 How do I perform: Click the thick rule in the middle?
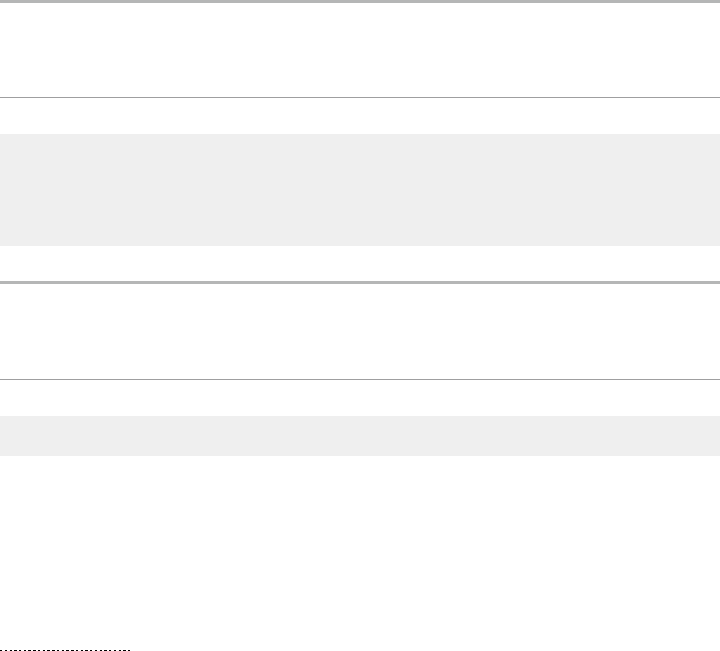(x=360, y=283)
